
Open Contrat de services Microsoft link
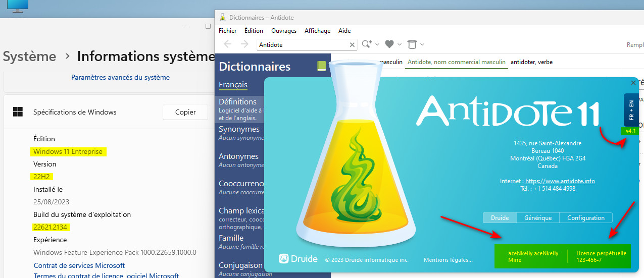point(79,265)
